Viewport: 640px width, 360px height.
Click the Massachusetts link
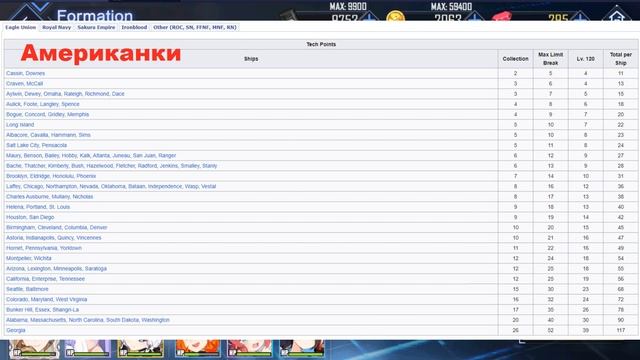pos(48,320)
